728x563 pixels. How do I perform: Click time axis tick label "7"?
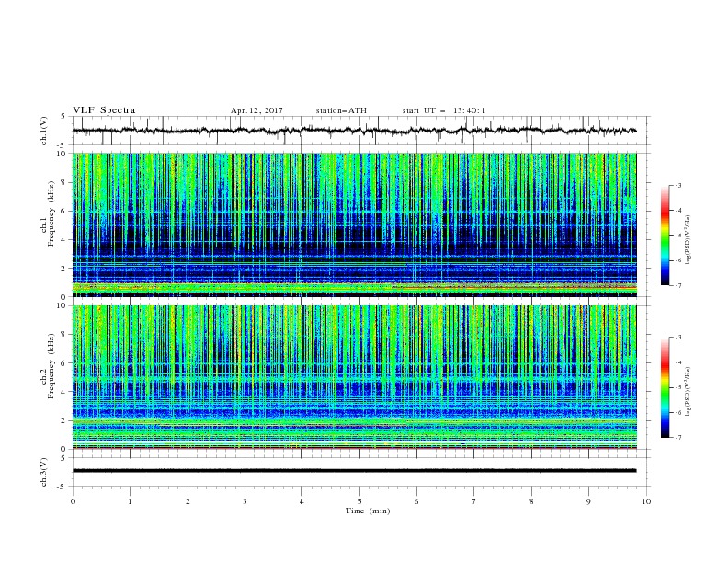pos(474,501)
